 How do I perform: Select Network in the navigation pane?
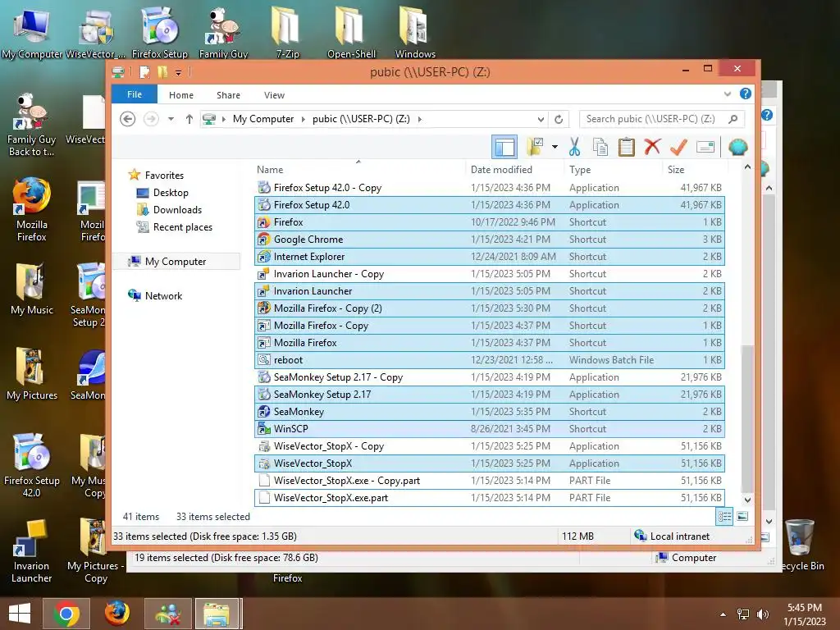point(163,295)
